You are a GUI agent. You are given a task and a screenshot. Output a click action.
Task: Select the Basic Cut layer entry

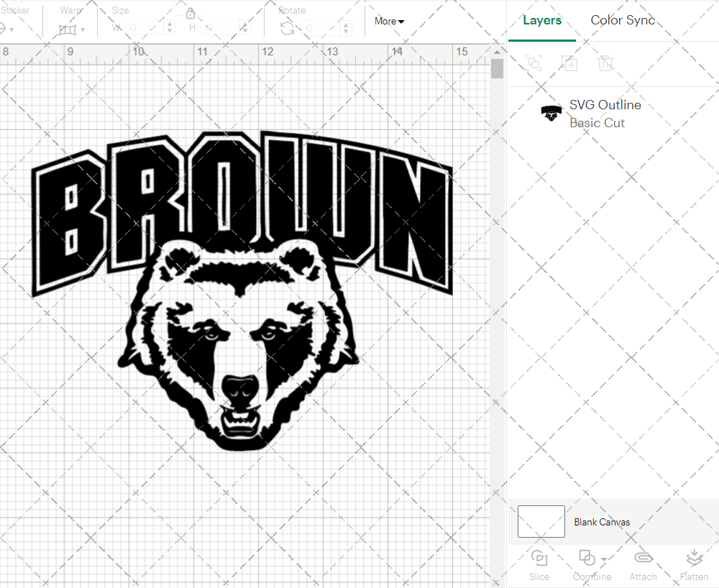pyautogui.click(x=597, y=122)
